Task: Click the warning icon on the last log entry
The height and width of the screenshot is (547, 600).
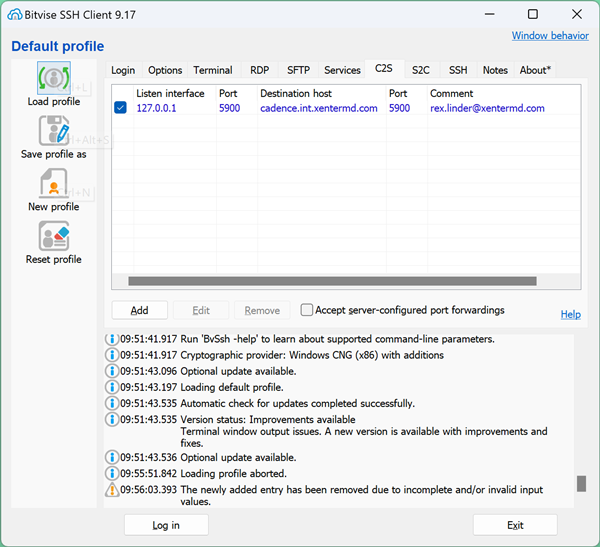Action: (112, 490)
